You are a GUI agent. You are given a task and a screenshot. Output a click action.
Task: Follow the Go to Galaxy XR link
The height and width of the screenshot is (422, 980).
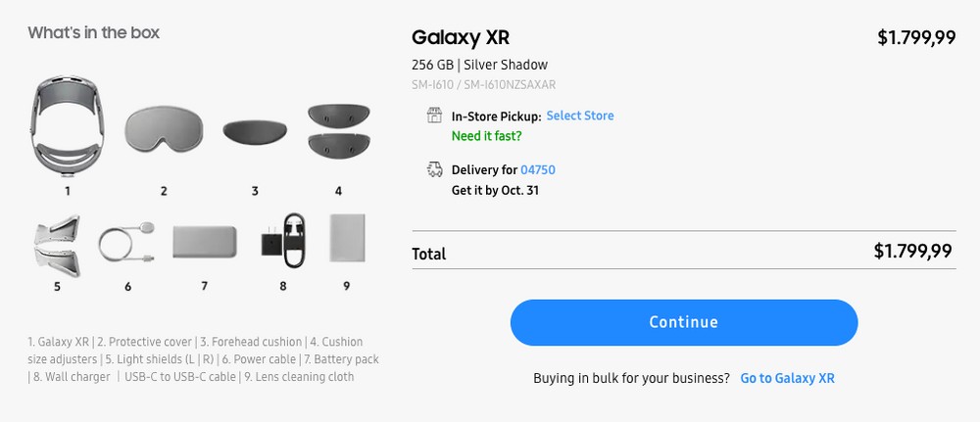point(787,378)
